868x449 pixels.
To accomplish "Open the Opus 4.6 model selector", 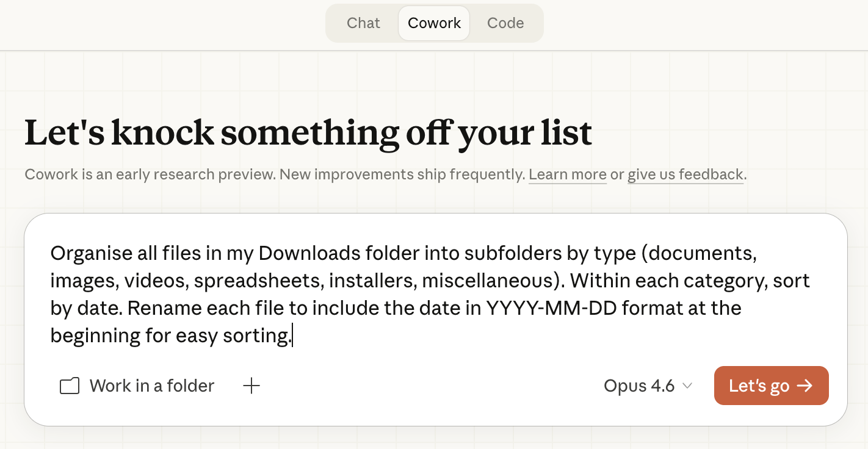I will pos(639,386).
